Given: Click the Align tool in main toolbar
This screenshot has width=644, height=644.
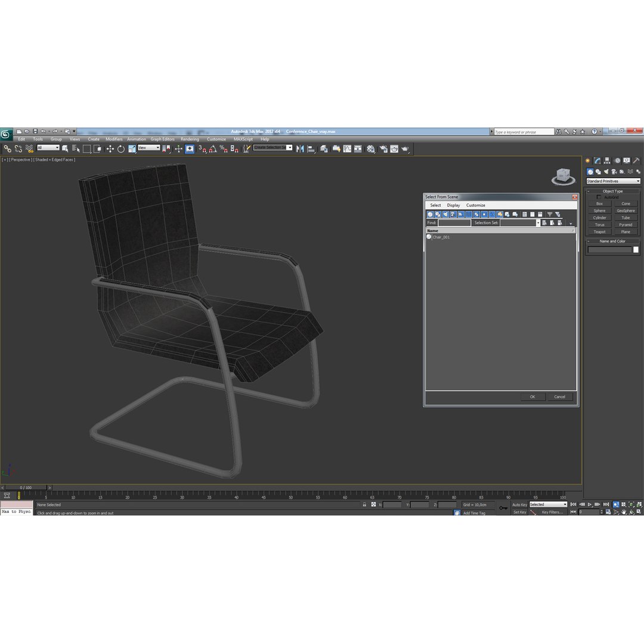Looking at the screenshot, I should point(311,148).
